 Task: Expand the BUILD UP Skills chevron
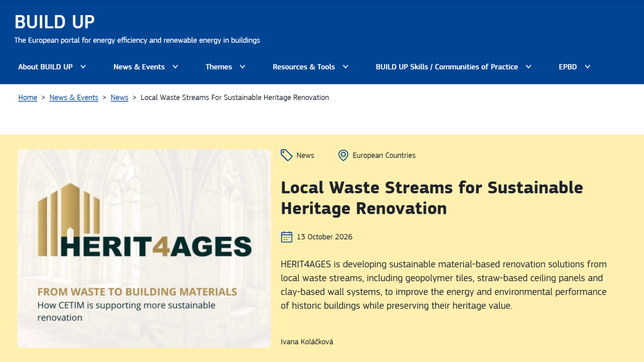pyautogui.click(x=529, y=67)
